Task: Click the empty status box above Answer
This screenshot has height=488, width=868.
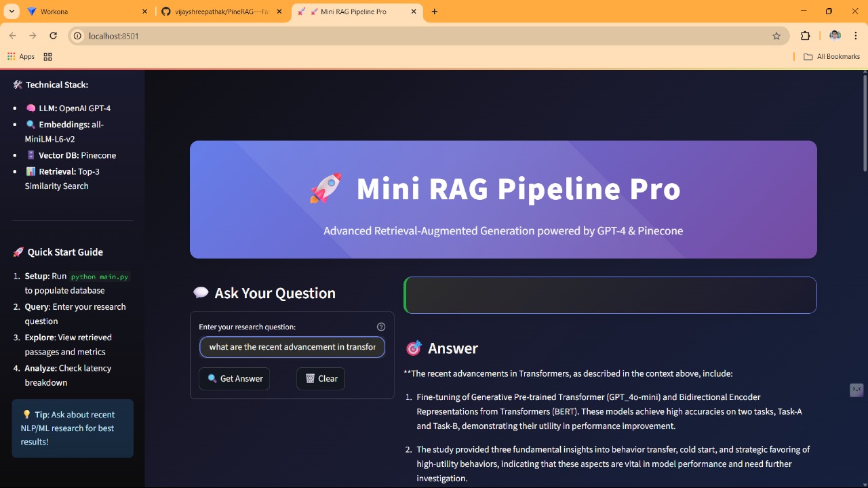Action: [610, 295]
